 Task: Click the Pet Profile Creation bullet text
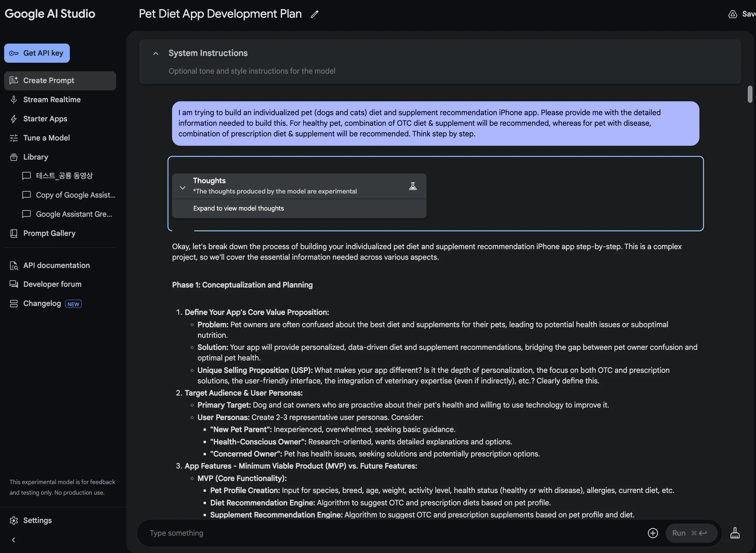click(442, 490)
